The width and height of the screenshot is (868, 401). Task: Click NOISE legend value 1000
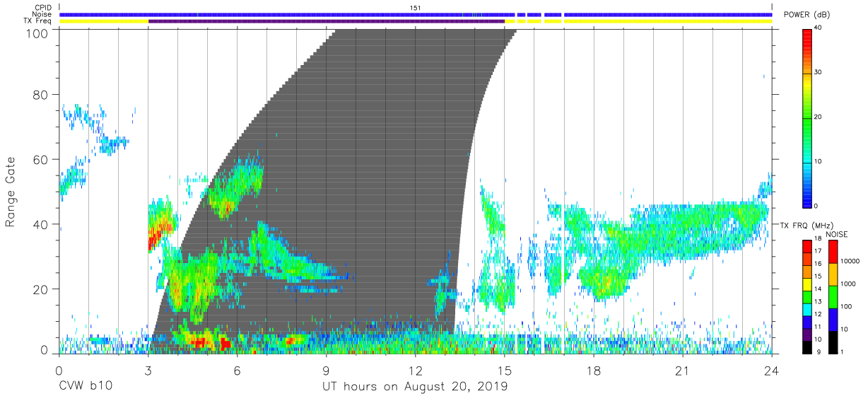848,284
